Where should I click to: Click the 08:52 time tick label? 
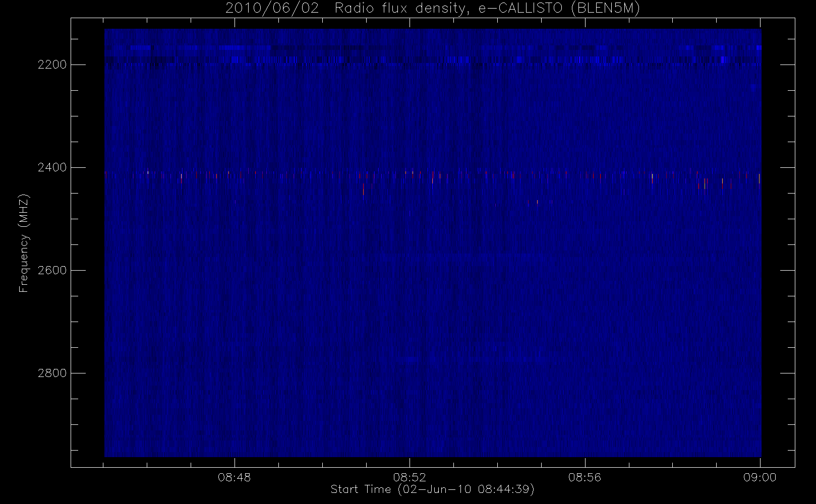click(x=410, y=477)
